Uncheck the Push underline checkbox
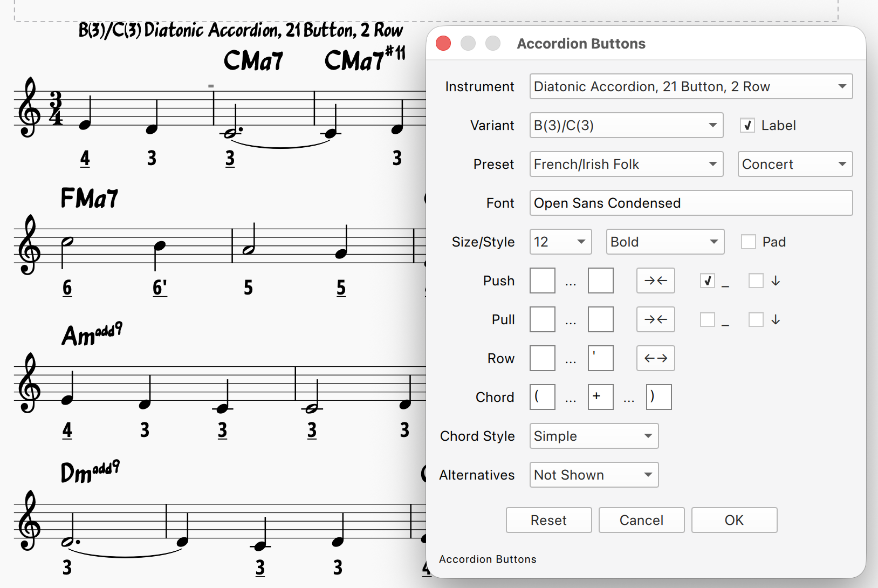 coord(707,281)
